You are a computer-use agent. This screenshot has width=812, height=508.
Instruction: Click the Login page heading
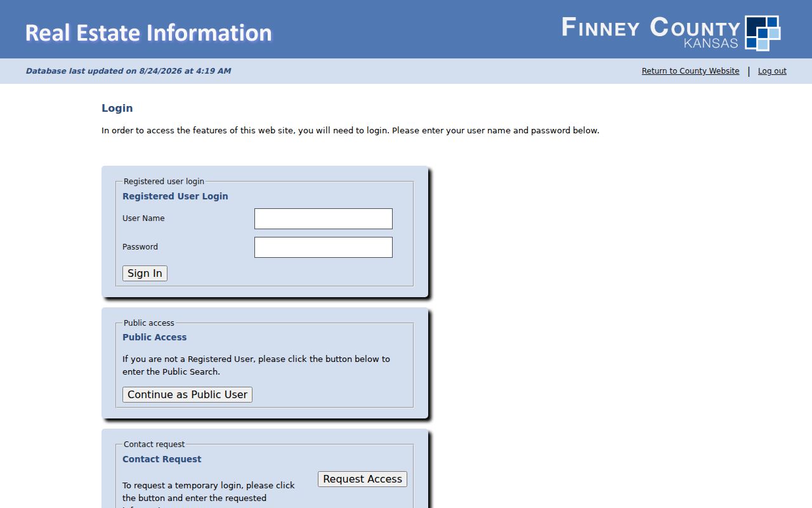pyautogui.click(x=117, y=108)
